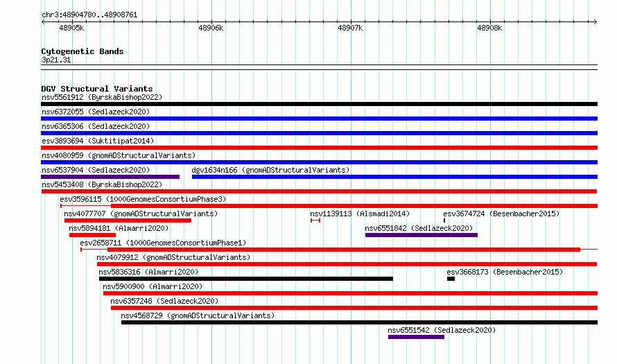Select the purple bar for nsv6537904
The width and height of the screenshot is (617, 364).
(x=110, y=177)
